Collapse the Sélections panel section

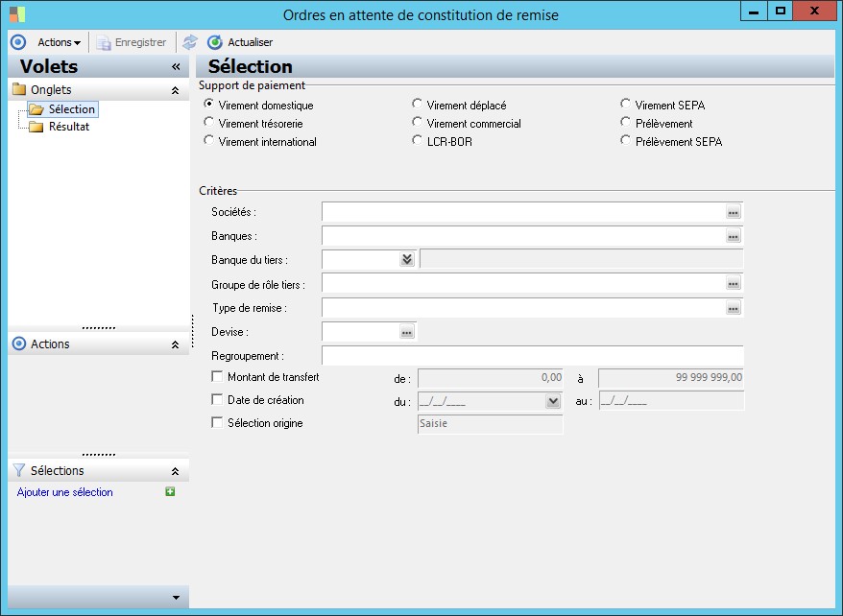176,471
